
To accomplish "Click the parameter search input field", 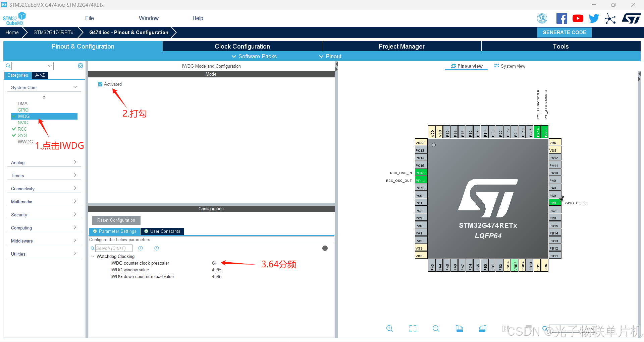I will (114, 248).
